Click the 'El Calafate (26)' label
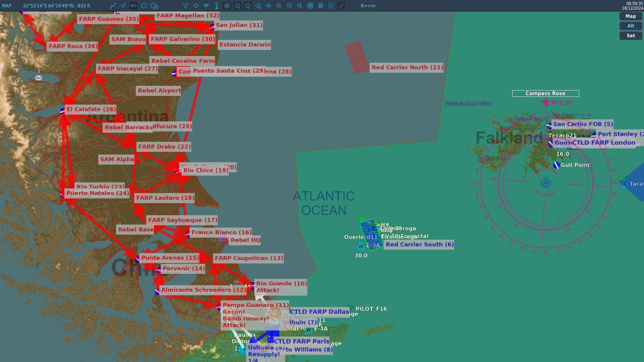The height and width of the screenshot is (362, 644). pyautogui.click(x=91, y=109)
